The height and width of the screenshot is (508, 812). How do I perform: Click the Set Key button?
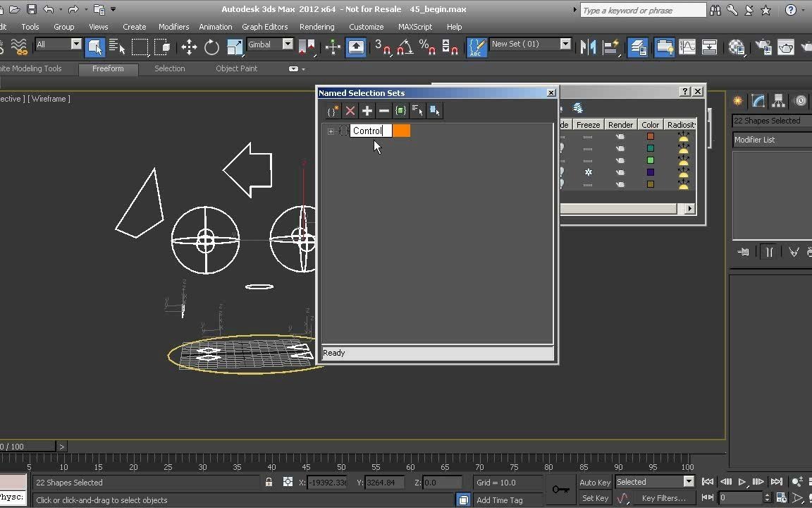point(595,498)
